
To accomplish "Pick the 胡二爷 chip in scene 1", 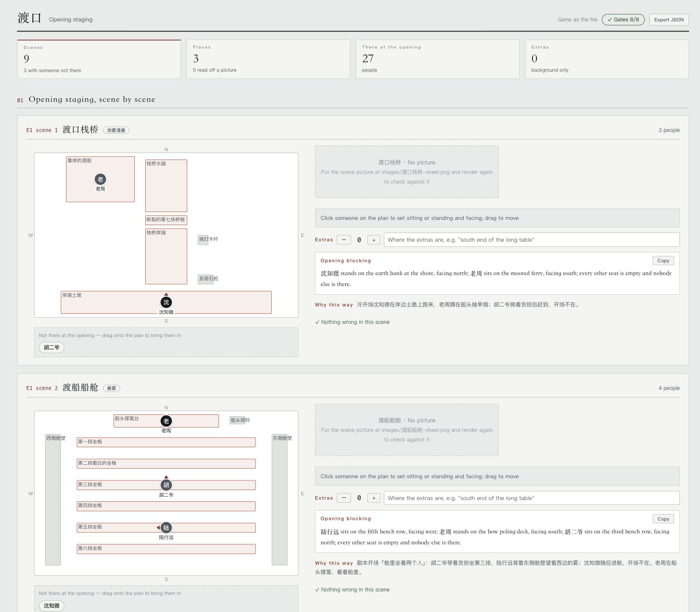I will pyautogui.click(x=52, y=348).
